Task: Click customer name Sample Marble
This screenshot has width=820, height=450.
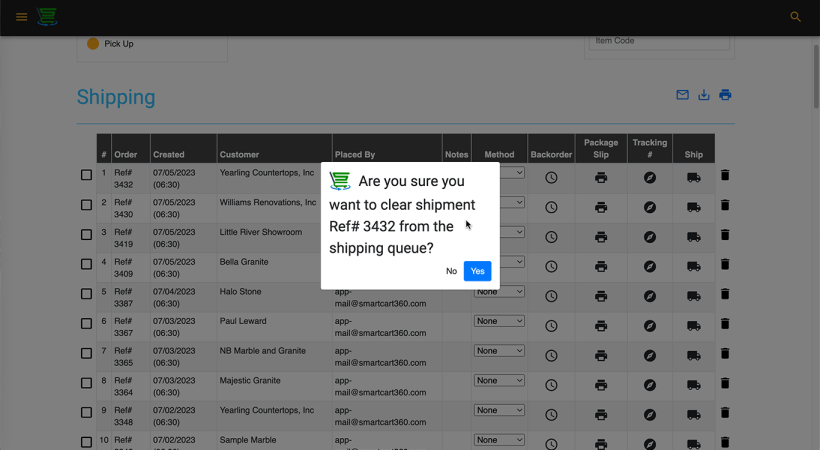Action: pyautogui.click(x=248, y=440)
